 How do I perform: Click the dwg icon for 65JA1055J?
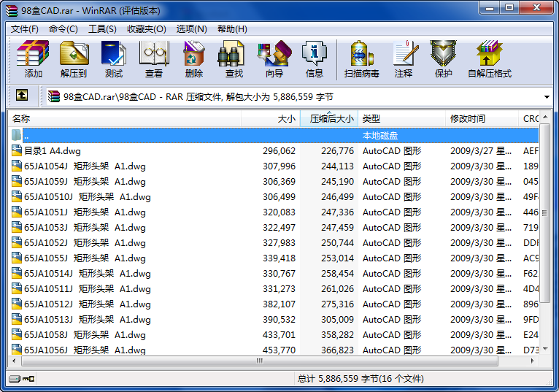tap(16, 258)
